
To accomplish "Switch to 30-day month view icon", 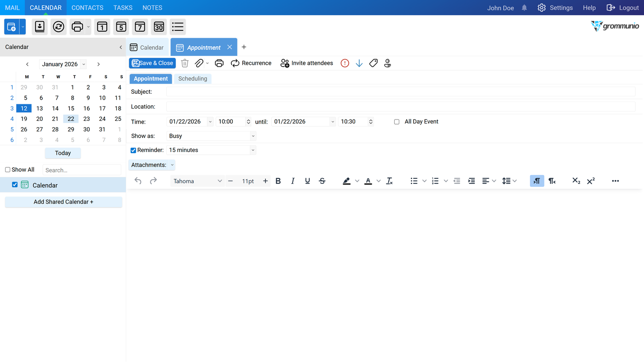I will [x=159, y=27].
